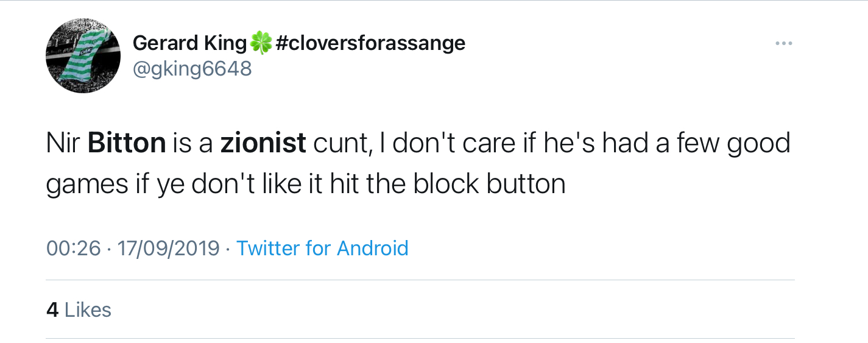This screenshot has height=343, width=868.
Task: Open the @gking6648 handle profile
Action: (192, 68)
